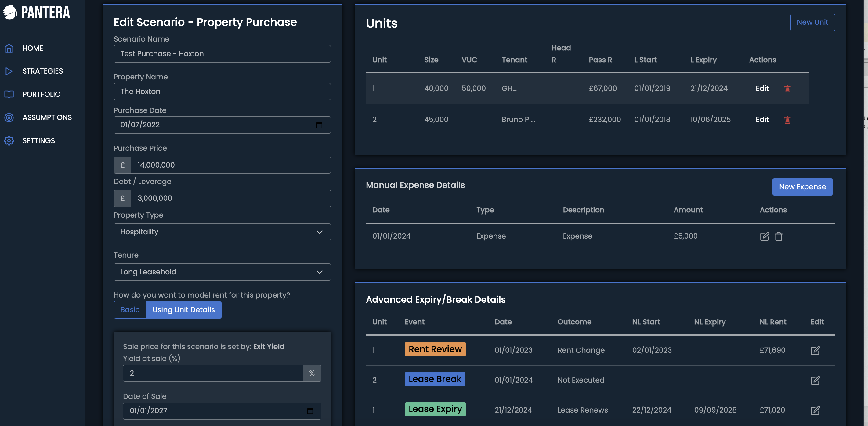Open the HOME menu item

[33, 48]
